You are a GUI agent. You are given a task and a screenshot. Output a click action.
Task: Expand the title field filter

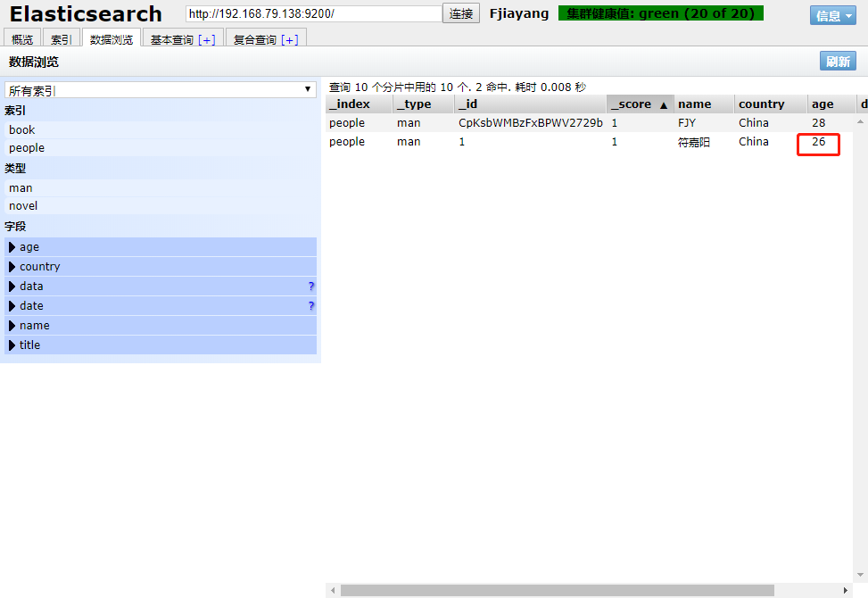12,345
